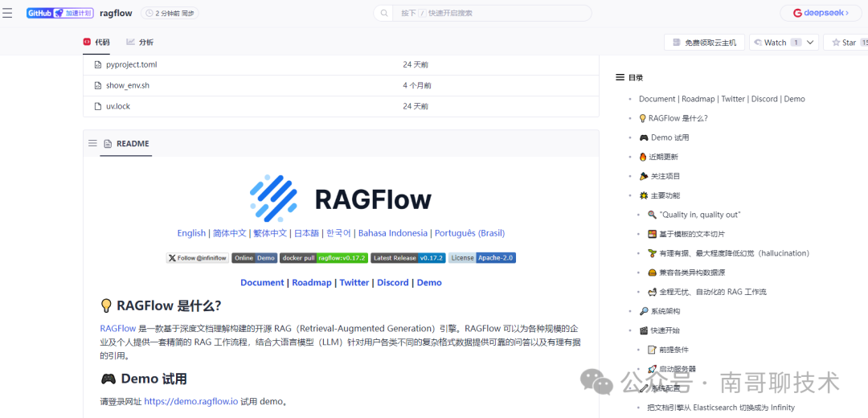The height and width of the screenshot is (418, 868).
Task: Switch README language to Português (Brasil)
Action: click(470, 233)
